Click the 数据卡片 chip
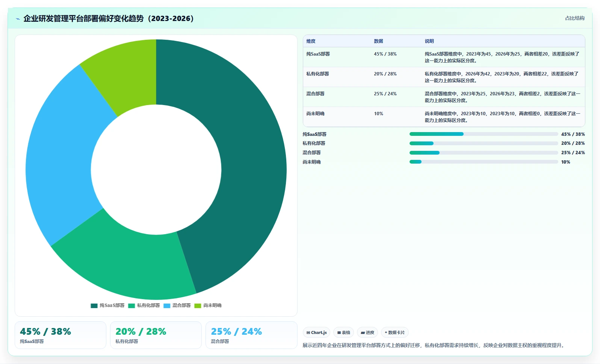 [x=394, y=332]
